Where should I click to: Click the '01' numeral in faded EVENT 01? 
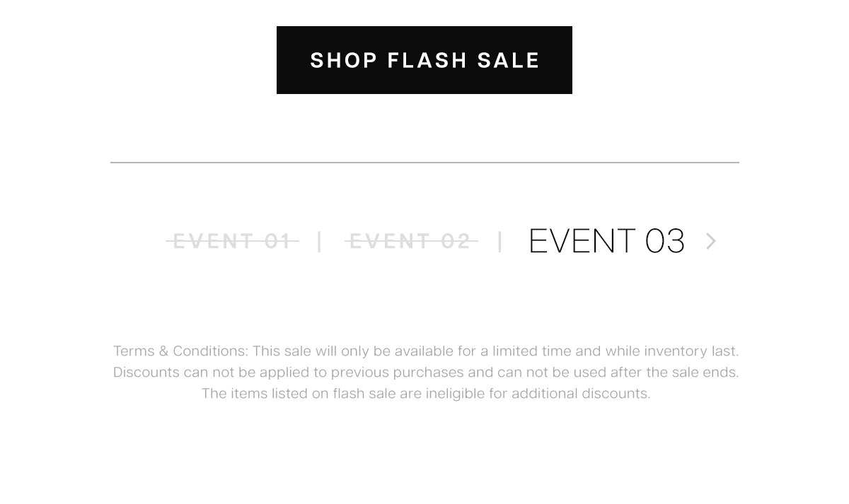pyautogui.click(x=278, y=241)
